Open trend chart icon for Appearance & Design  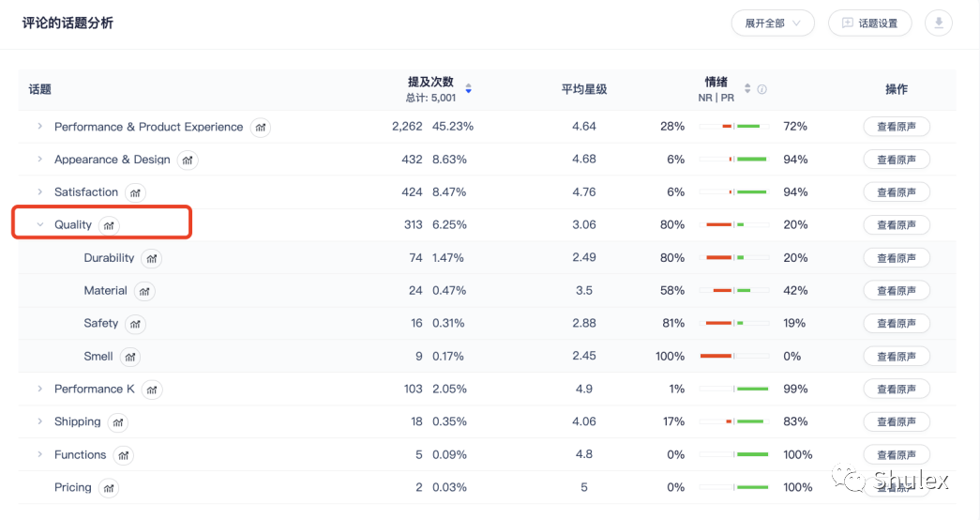click(188, 161)
